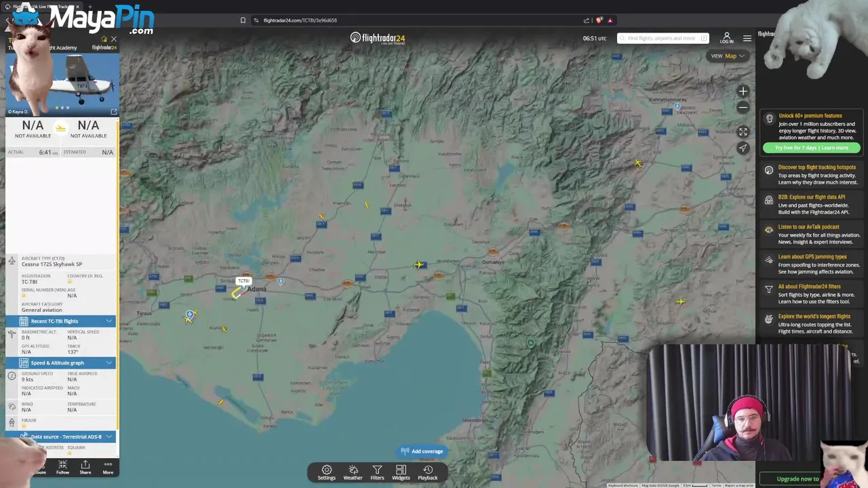Select the yellow aircraft near Mustafabeyli
868x488 pixels.
[418, 265]
